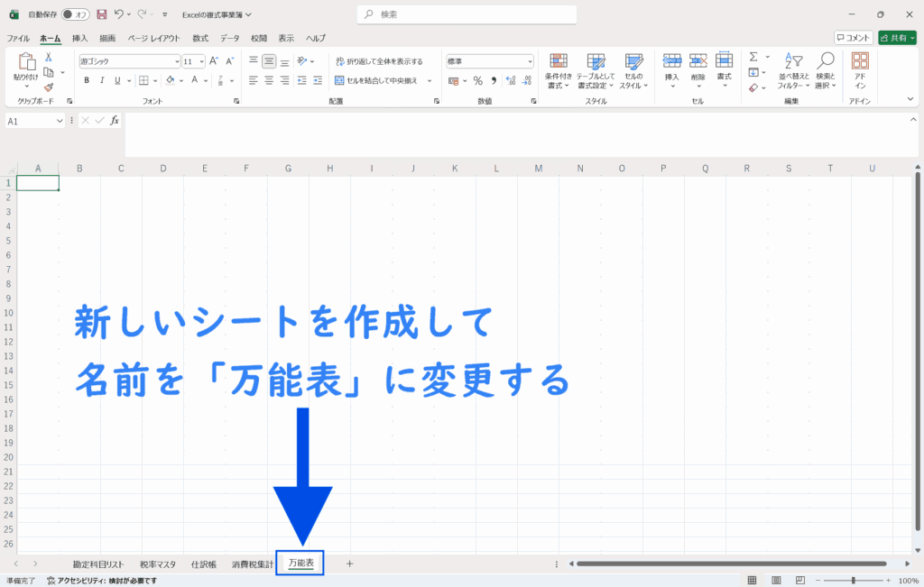The image size is (924, 587).
Task: Click the cut scissors icon
Action: 49,58
